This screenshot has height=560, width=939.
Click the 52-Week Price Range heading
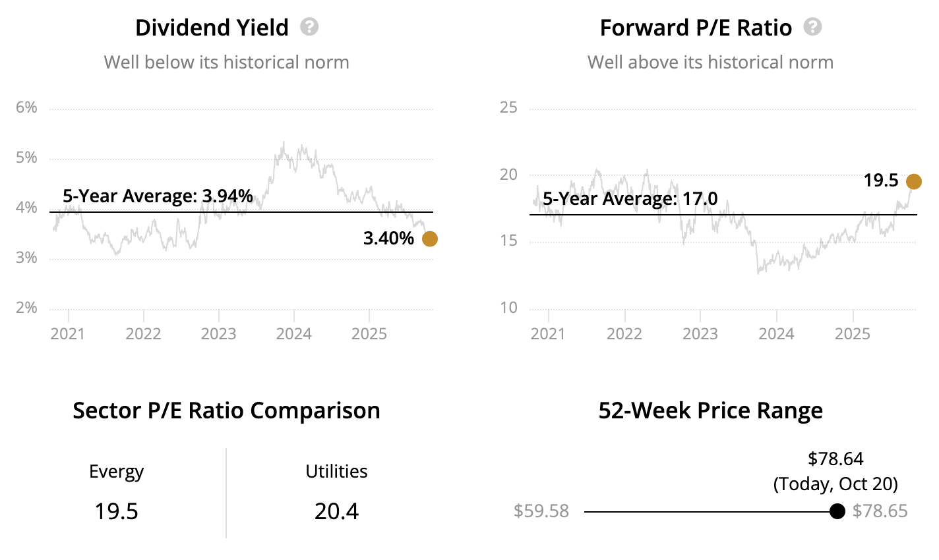710,410
